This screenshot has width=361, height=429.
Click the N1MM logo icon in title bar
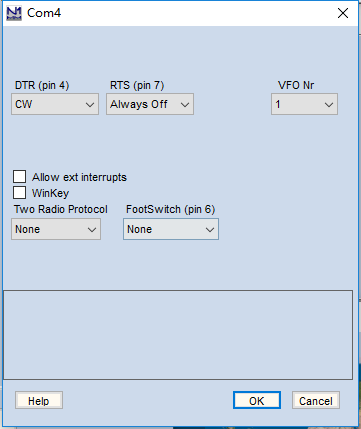(14, 13)
